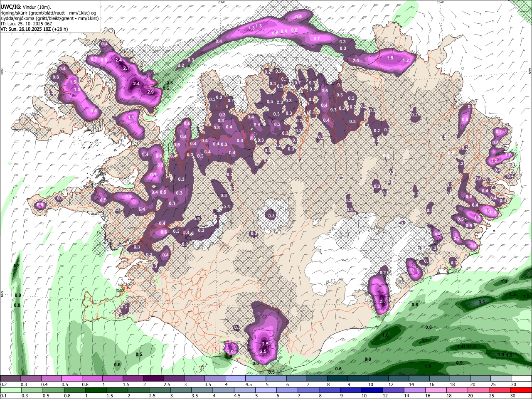
Task: Click the '1.7' rain value at west edge
Action: (17, 266)
